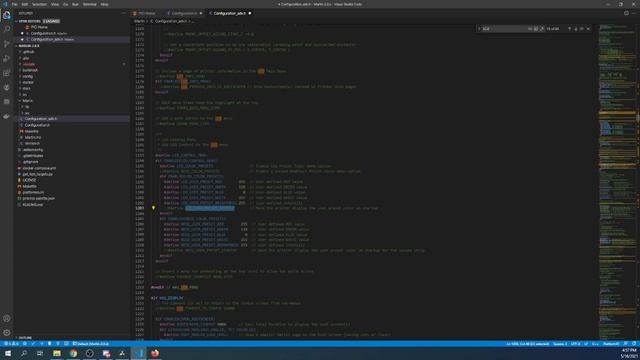Image resolution: width=640 pixels, height=360 pixels.
Task: Toggle Use Regular Expression in Find widget
Action: (x=542, y=29)
